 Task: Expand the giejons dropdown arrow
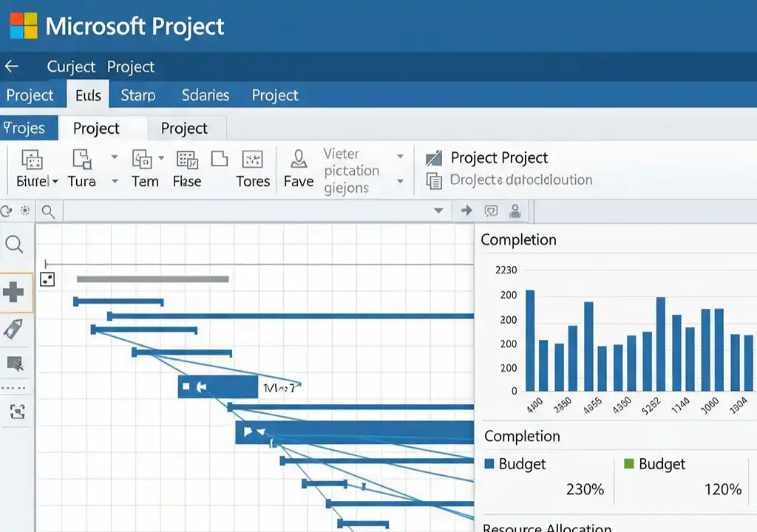[x=400, y=181]
